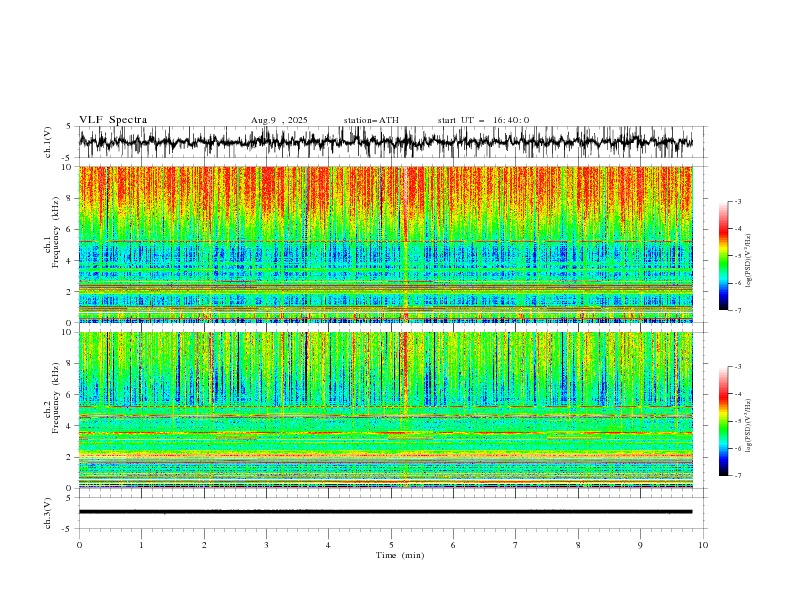Click the ch.3(V) axis label
This screenshot has height=612, width=792.
click(x=48, y=513)
